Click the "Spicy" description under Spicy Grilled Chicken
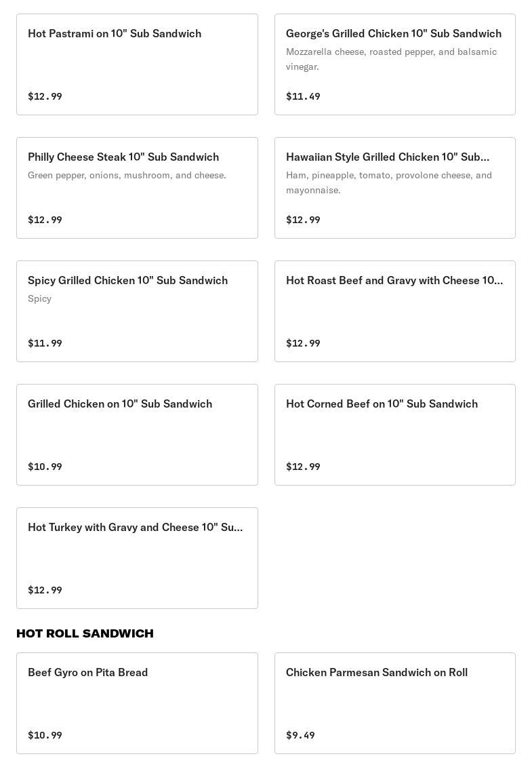The height and width of the screenshot is (765, 532). (39, 298)
